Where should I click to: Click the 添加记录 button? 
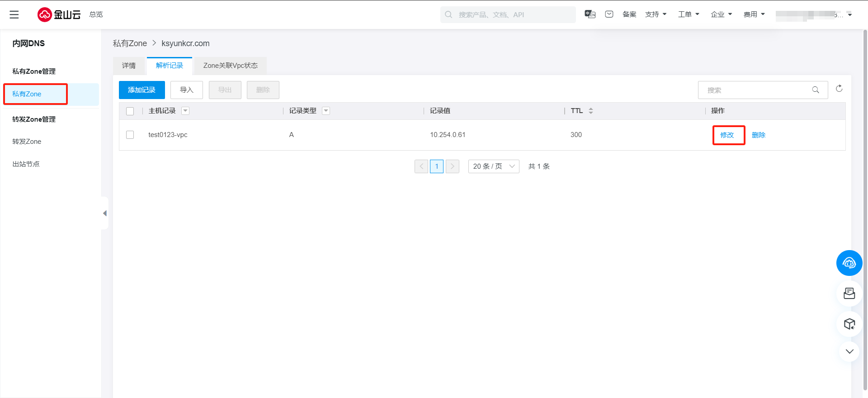tap(142, 90)
